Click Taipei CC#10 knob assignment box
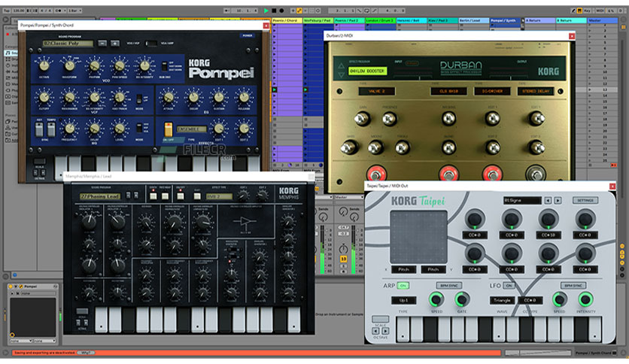 [x=548, y=235]
